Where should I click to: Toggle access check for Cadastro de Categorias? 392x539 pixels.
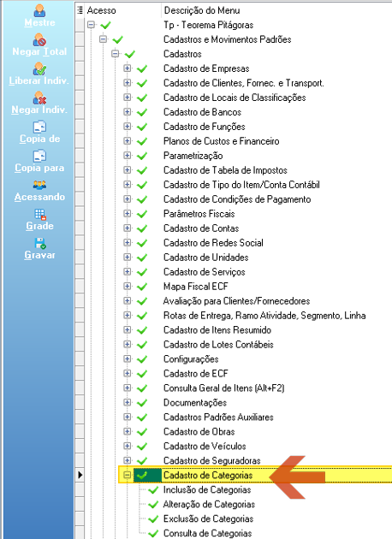[142, 476]
